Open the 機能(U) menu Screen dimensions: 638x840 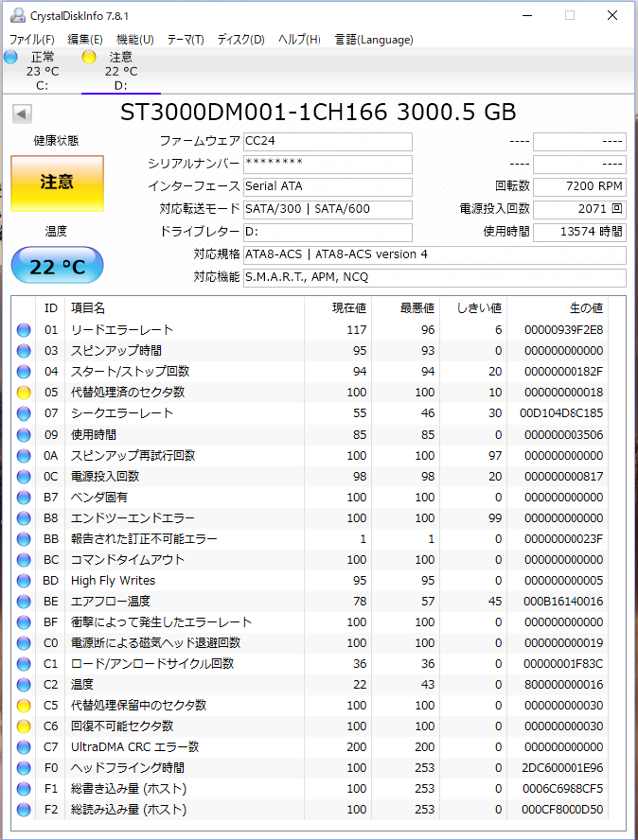[134, 40]
